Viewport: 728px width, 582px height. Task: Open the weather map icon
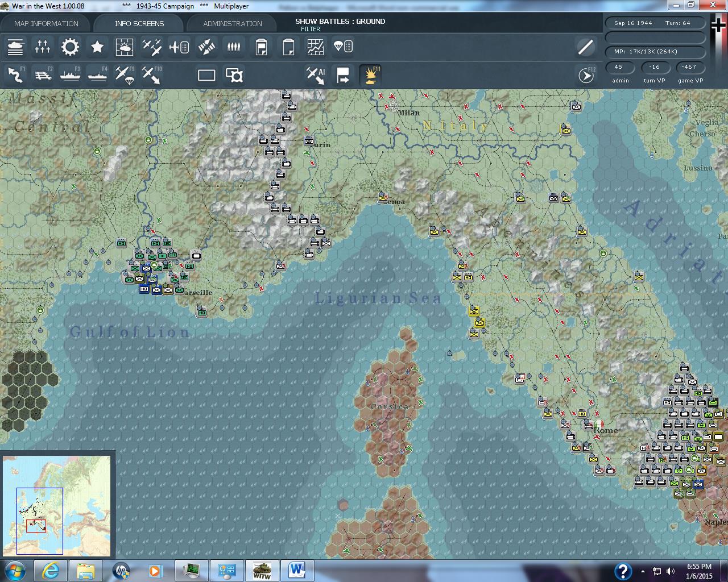pos(125,47)
